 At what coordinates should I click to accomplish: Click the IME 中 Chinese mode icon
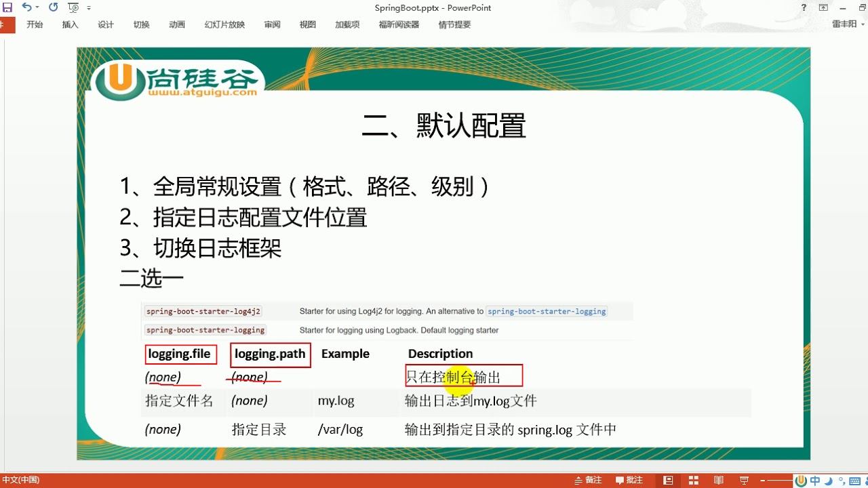[815, 481]
